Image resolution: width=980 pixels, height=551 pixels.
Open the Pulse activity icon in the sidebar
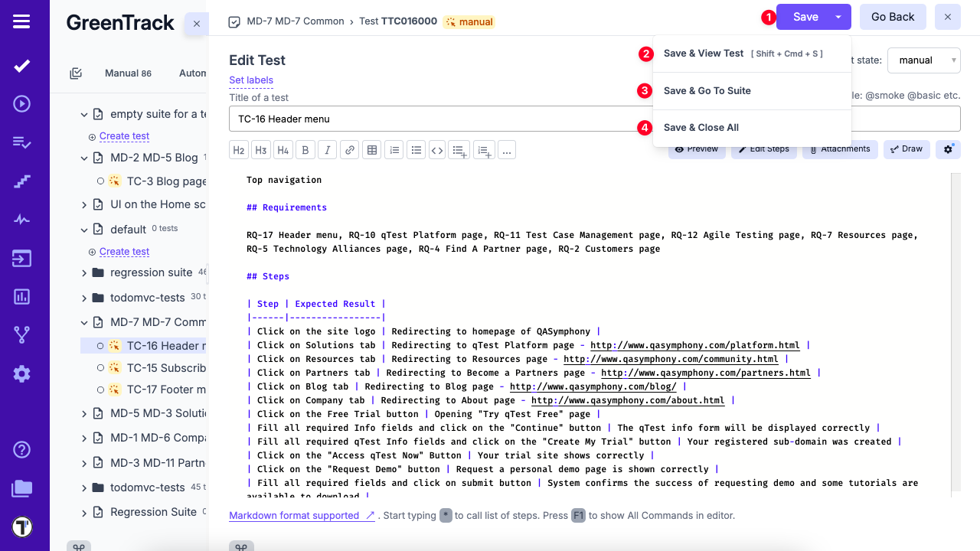coord(21,220)
